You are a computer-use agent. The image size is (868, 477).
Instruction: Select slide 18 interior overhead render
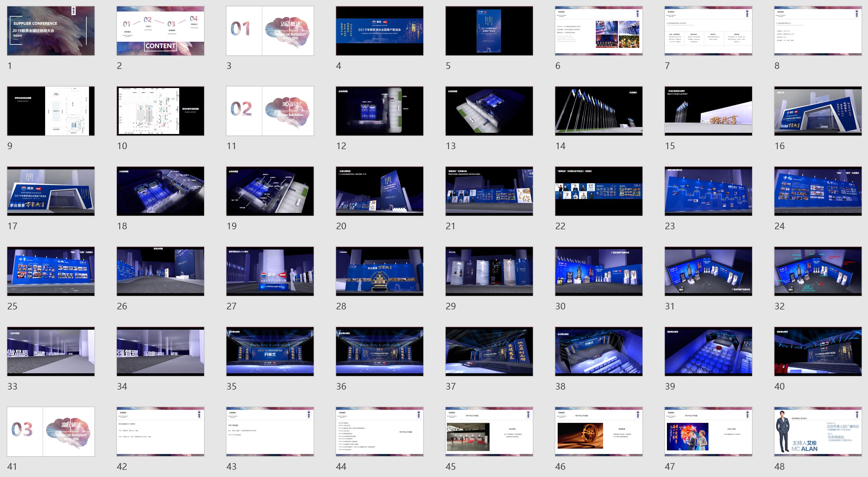click(x=160, y=191)
